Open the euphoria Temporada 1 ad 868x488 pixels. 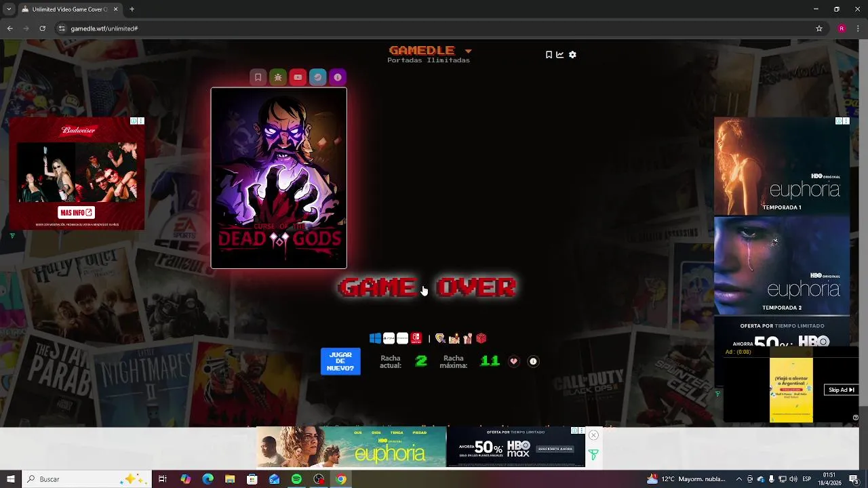782,166
